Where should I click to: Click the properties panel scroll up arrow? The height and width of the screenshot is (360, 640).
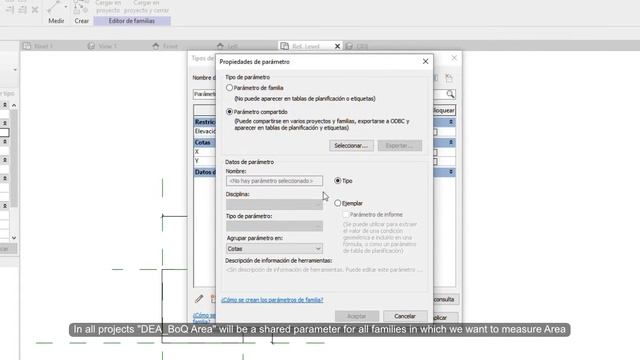pos(14,106)
